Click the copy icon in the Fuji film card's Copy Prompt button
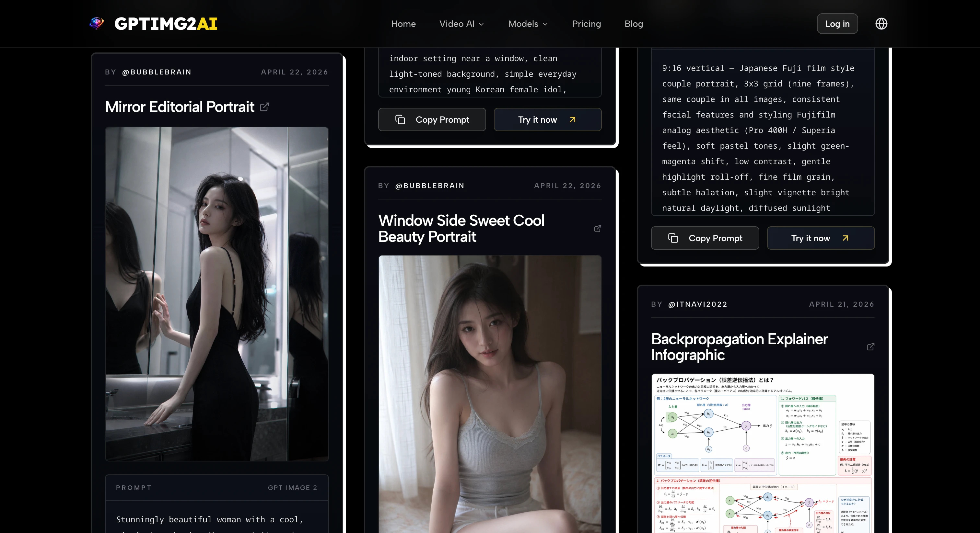Viewport: 980px width, 533px height. [x=673, y=238]
